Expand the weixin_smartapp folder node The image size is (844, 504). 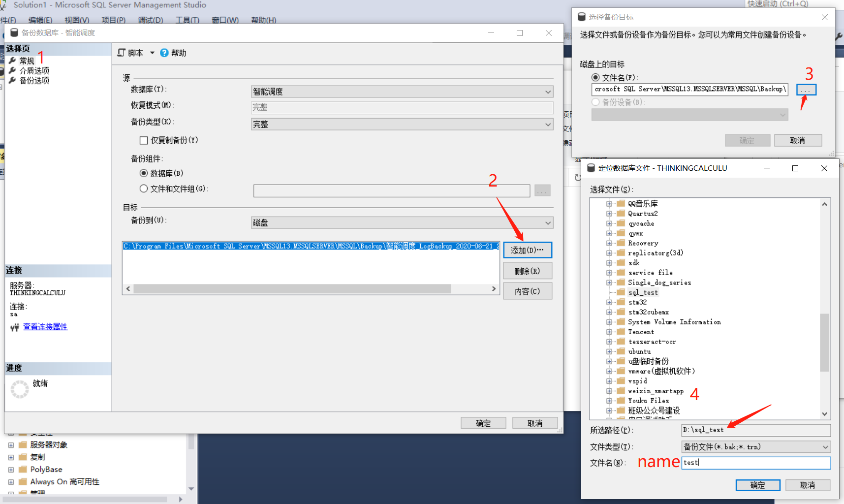(x=609, y=390)
